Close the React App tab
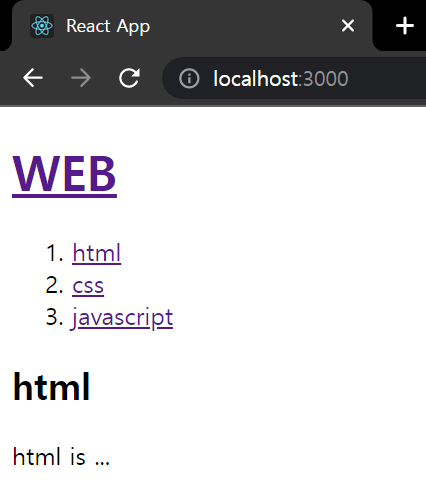The width and height of the screenshot is (426, 497). pos(348,26)
